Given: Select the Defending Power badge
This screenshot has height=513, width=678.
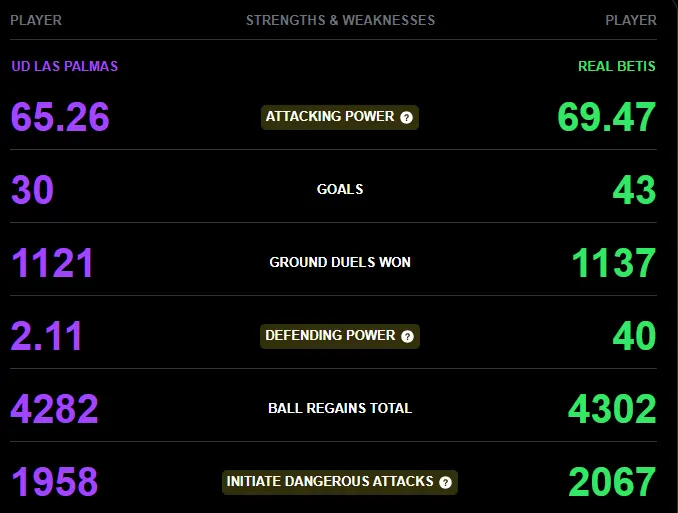Looking at the screenshot, I should pos(340,336).
